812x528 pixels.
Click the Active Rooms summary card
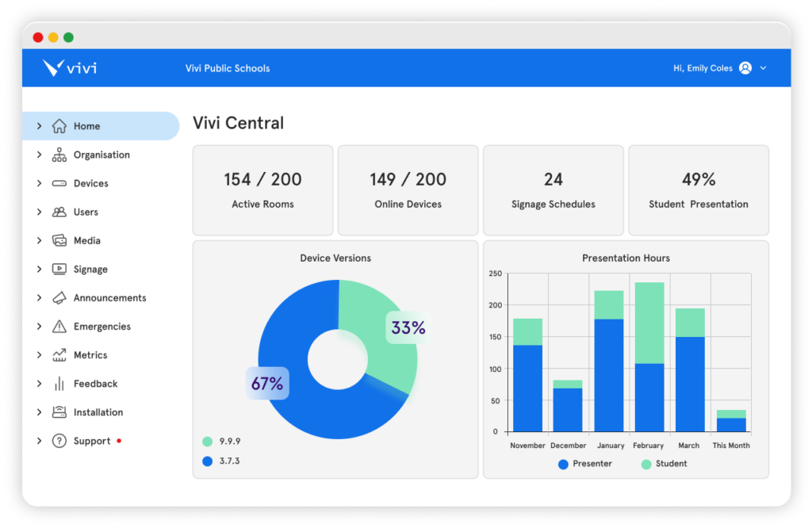tap(262, 190)
